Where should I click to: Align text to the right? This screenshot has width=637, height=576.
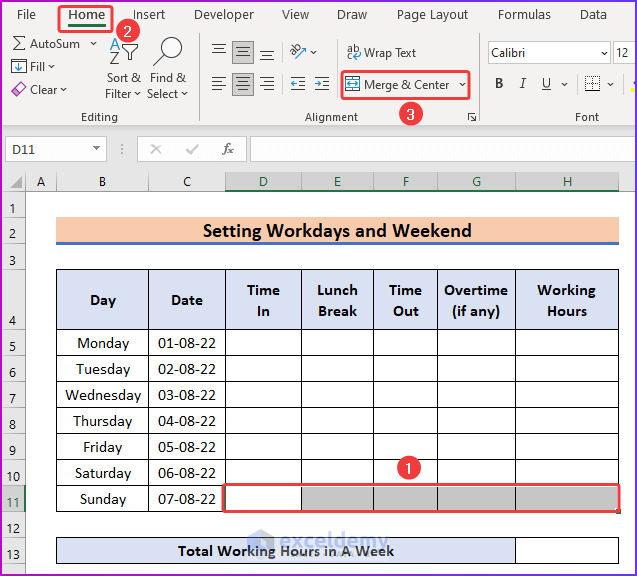point(267,84)
